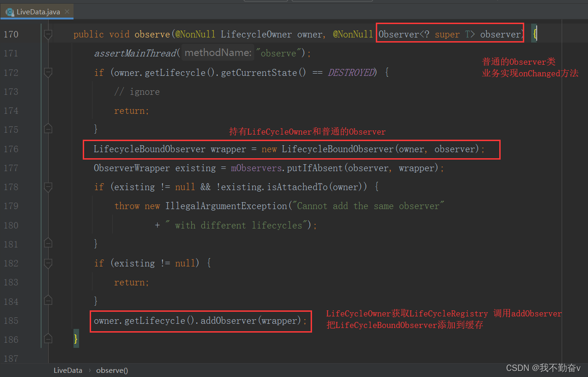
Task: Collapse the observe method at line 170
Action: [48, 34]
